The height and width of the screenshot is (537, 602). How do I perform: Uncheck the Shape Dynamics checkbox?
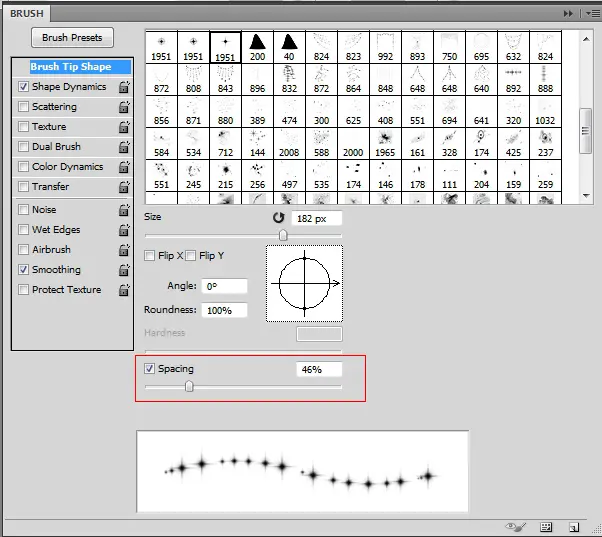coord(23,87)
